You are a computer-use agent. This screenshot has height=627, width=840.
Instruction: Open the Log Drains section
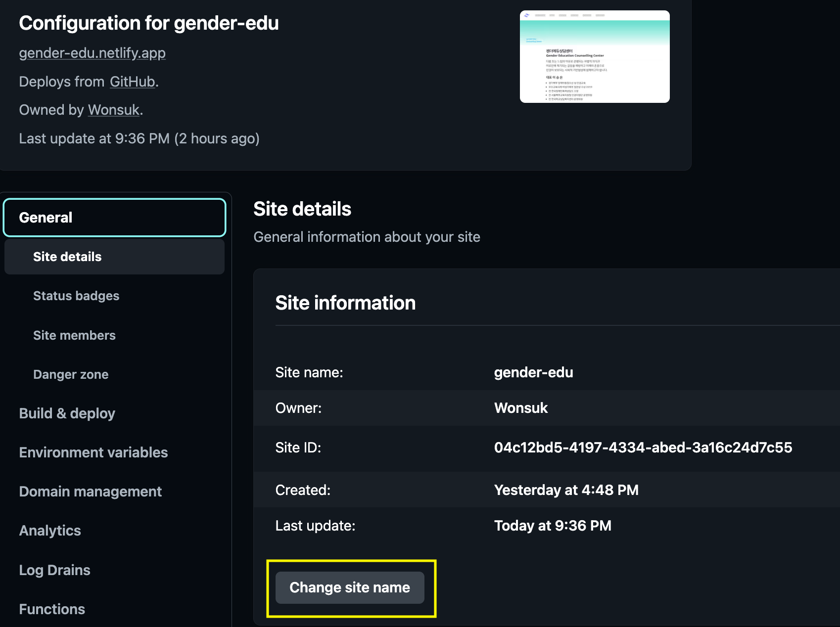[x=54, y=570]
